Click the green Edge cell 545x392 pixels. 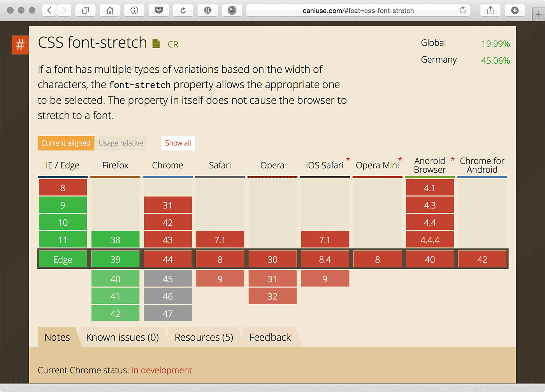[63, 259]
